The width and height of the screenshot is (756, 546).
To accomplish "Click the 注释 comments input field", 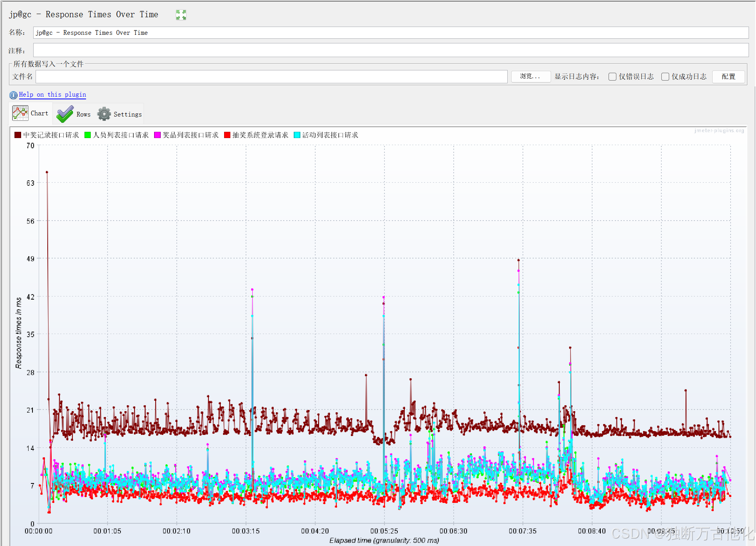I will click(390, 50).
